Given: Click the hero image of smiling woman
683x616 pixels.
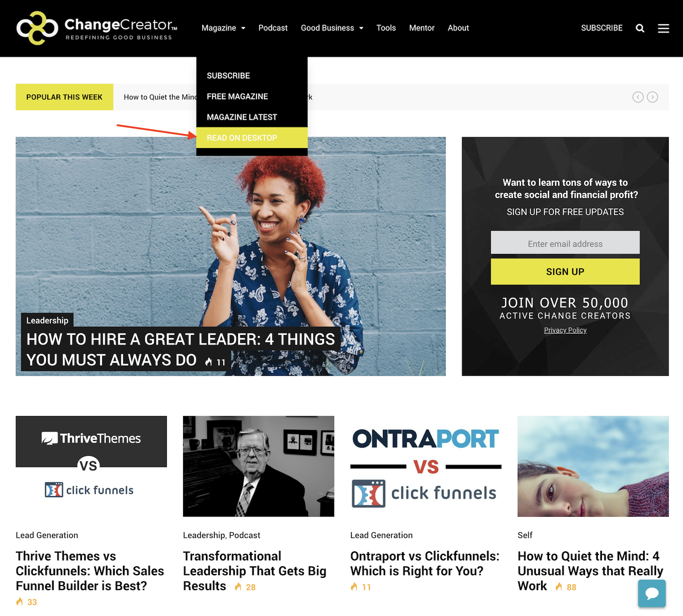Looking at the screenshot, I should coord(231,257).
